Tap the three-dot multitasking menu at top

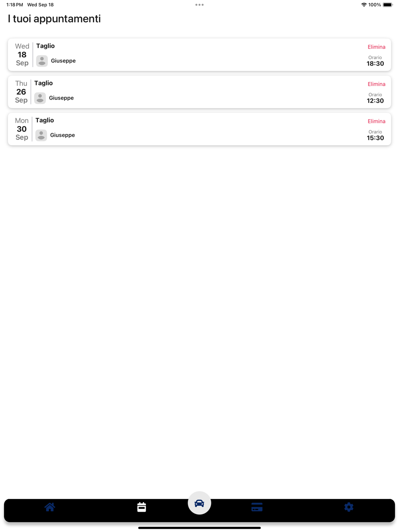(x=199, y=5)
